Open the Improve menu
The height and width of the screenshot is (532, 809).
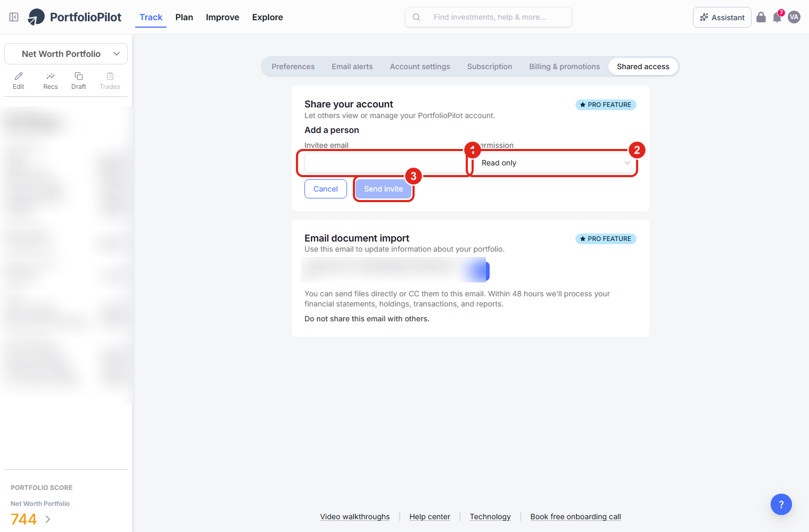tap(222, 17)
